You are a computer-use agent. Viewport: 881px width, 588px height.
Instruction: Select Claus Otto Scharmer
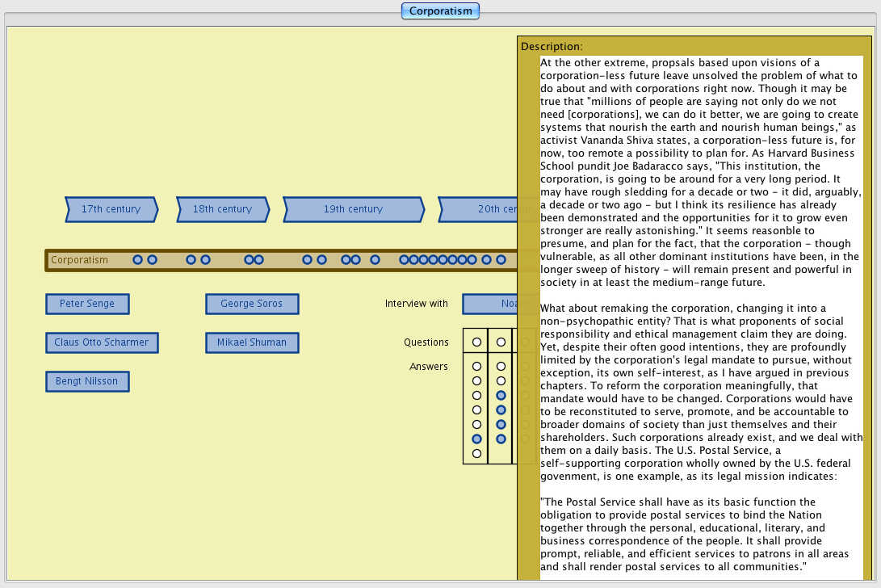tap(102, 342)
